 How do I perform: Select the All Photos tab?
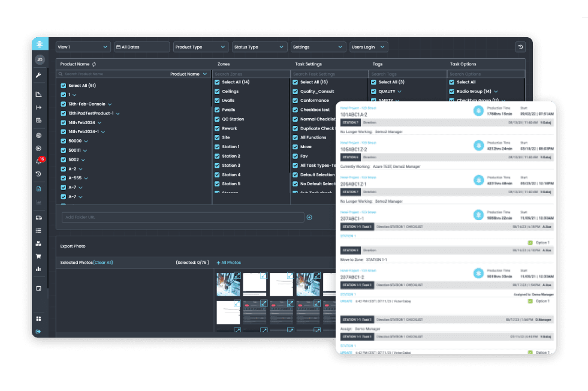(229, 262)
